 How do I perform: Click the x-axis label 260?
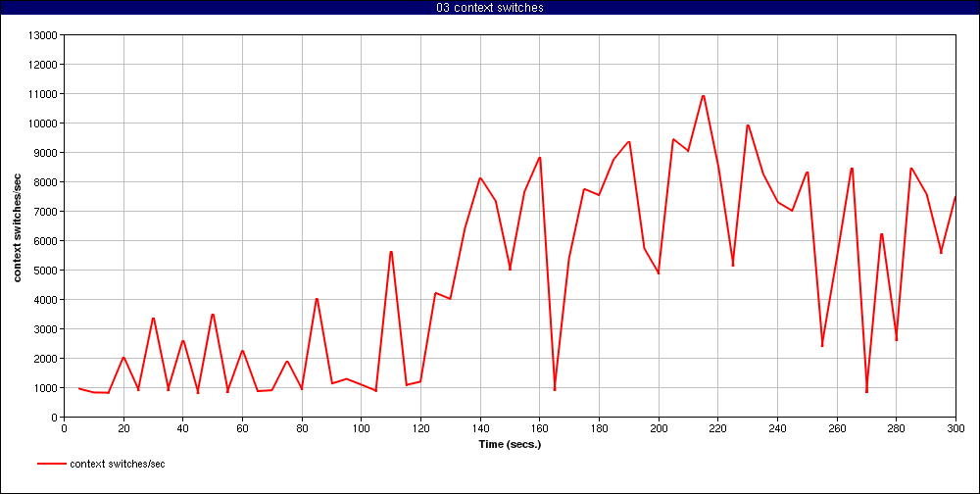[x=837, y=429]
